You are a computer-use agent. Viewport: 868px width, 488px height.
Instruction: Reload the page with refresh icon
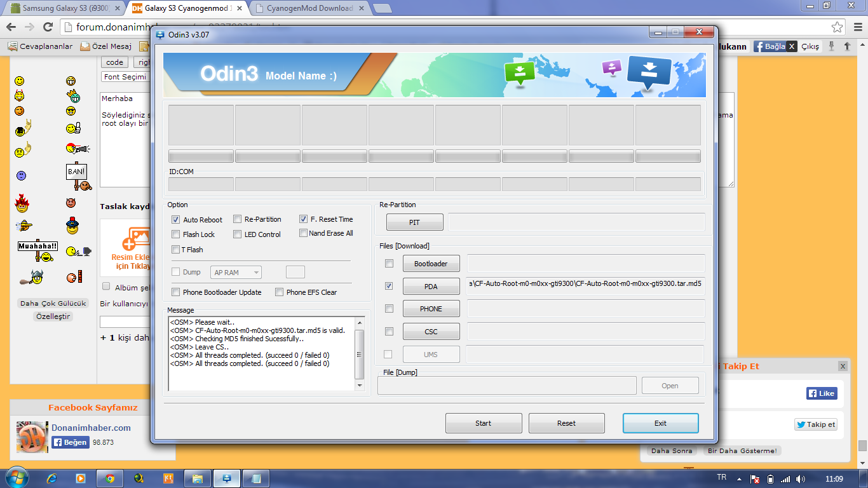click(x=48, y=27)
